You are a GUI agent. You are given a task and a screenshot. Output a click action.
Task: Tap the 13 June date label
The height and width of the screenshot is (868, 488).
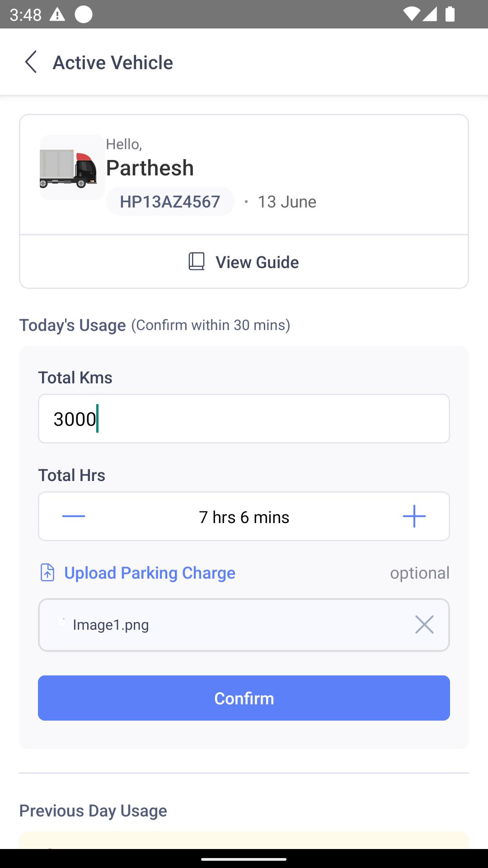tap(287, 202)
